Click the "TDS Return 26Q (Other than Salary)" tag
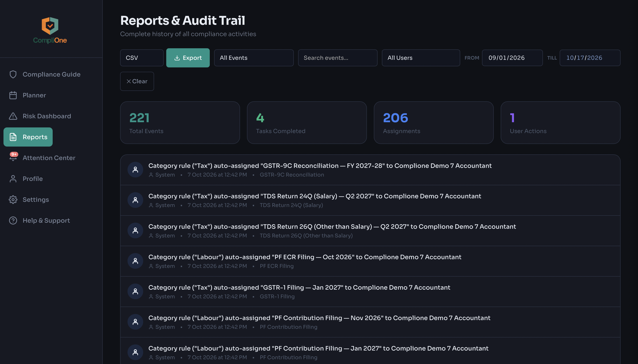The image size is (638, 364). (306, 236)
